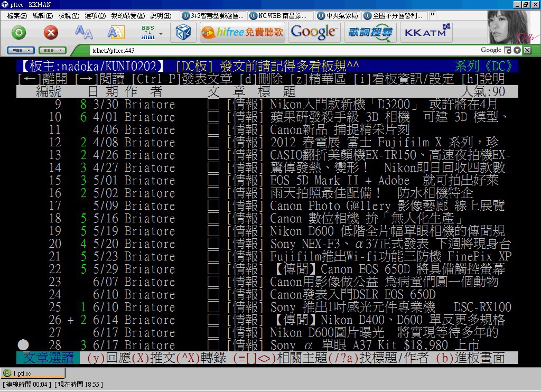Click KKMAN title bar app icon
Viewport: 541px width, 392px height.
pyautogui.click(x=5, y=4)
